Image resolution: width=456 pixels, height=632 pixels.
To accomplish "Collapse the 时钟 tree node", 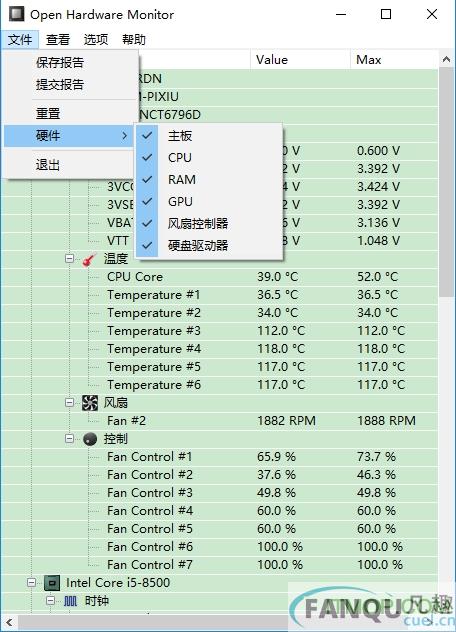I will (50, 601).
